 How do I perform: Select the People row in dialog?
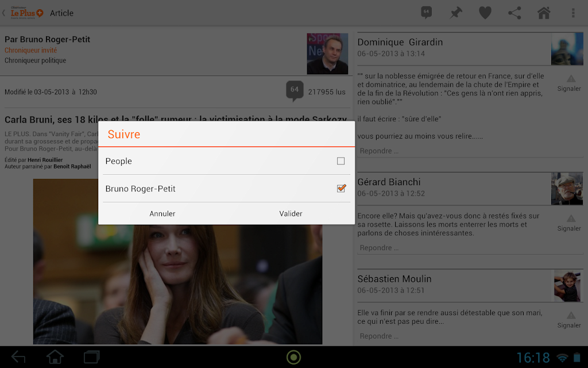[x=226, y=161]
